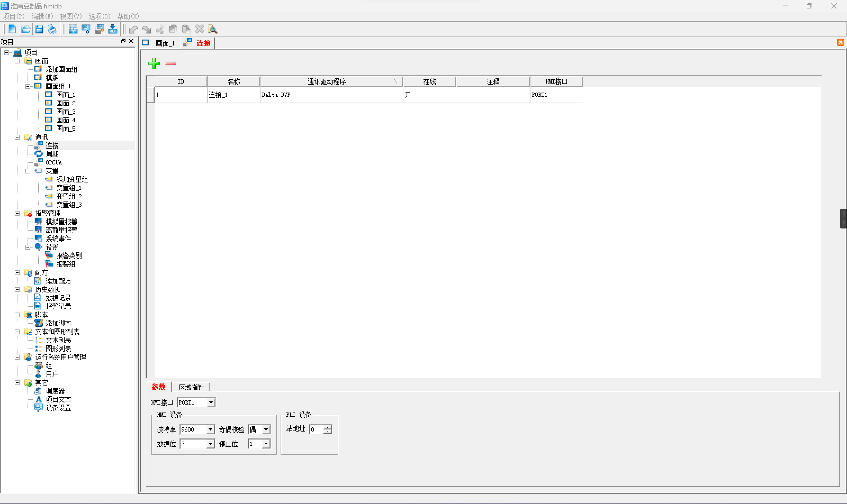Open OPCUA in project tree
Viewport: 847px width, 504px height.
[54, 162]
